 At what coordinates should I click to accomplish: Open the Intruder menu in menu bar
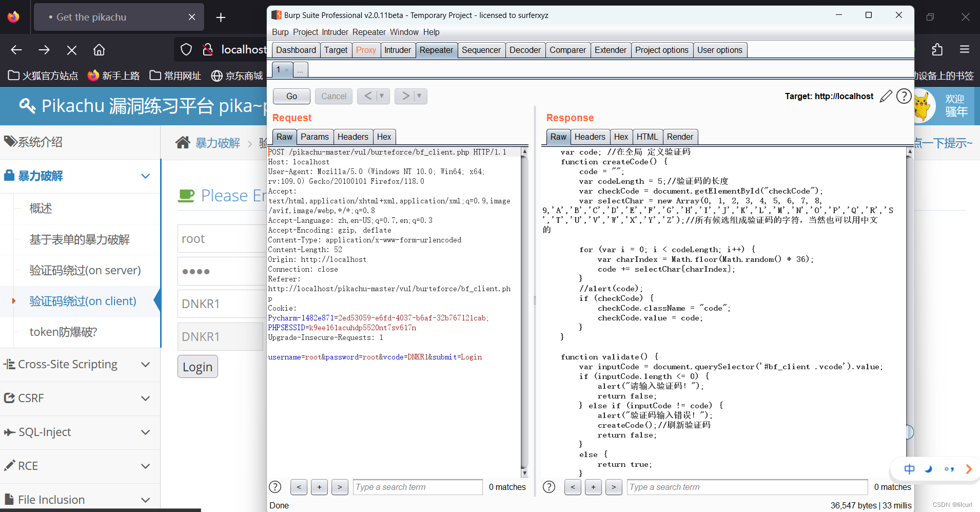pos(335,32)
